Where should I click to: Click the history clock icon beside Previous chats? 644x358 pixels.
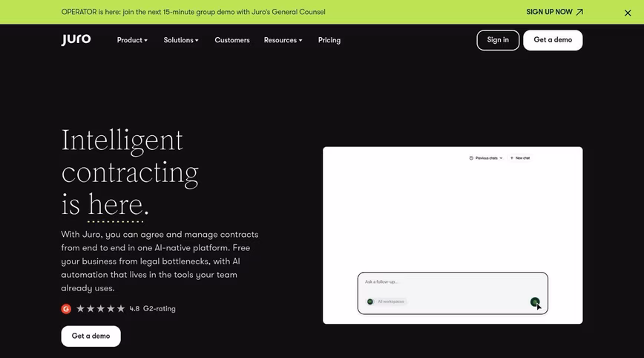point(471,158)
